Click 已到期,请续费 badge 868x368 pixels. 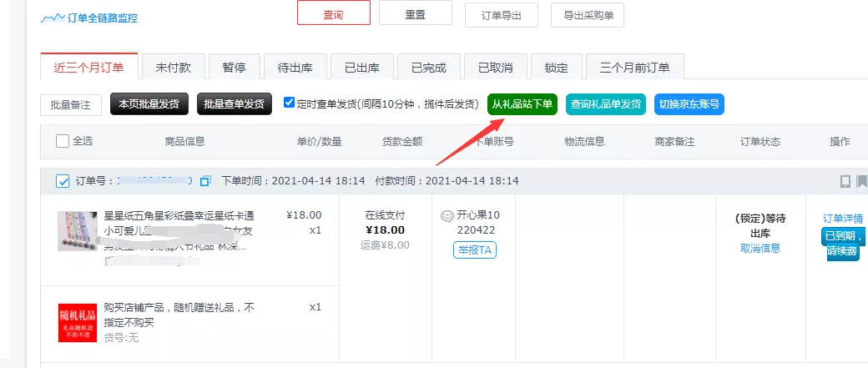click(842, 244)
